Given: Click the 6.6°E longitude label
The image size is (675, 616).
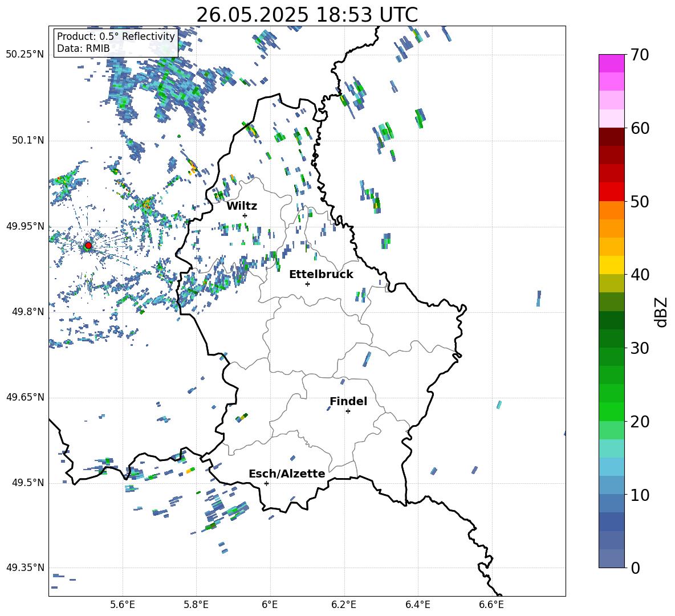Looking at the screenshot, I should point(491,605).
